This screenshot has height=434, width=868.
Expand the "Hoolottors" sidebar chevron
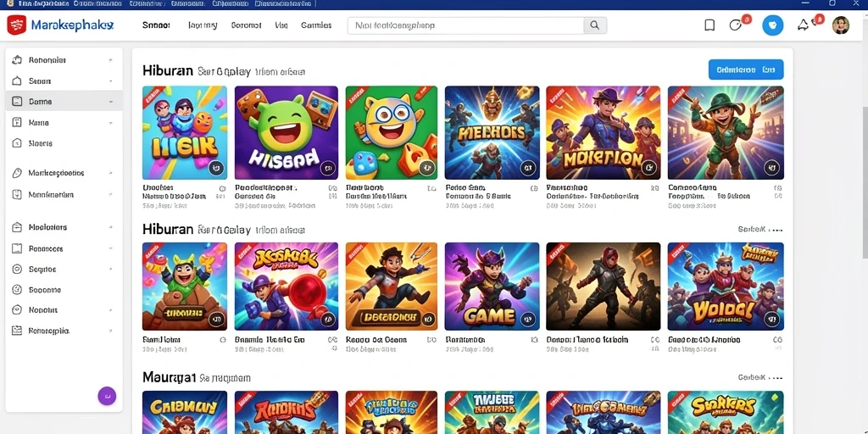(x=111, y=227)
